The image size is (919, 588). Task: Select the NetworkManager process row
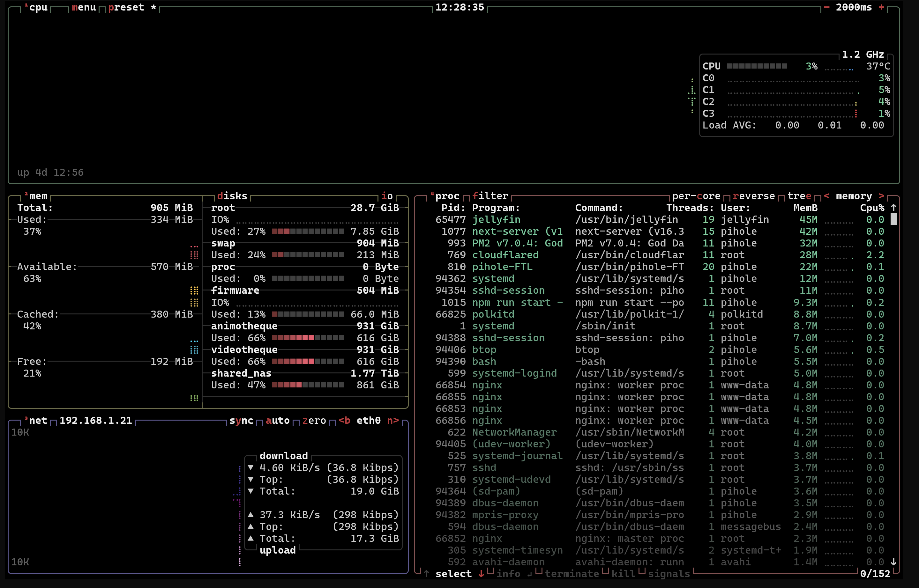[x=660, y=432]
